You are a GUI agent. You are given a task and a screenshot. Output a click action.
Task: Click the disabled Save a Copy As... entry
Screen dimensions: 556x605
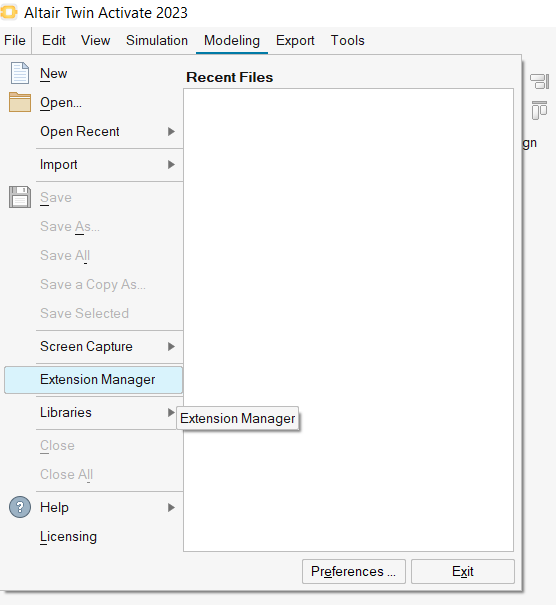(x=93, y=285)
